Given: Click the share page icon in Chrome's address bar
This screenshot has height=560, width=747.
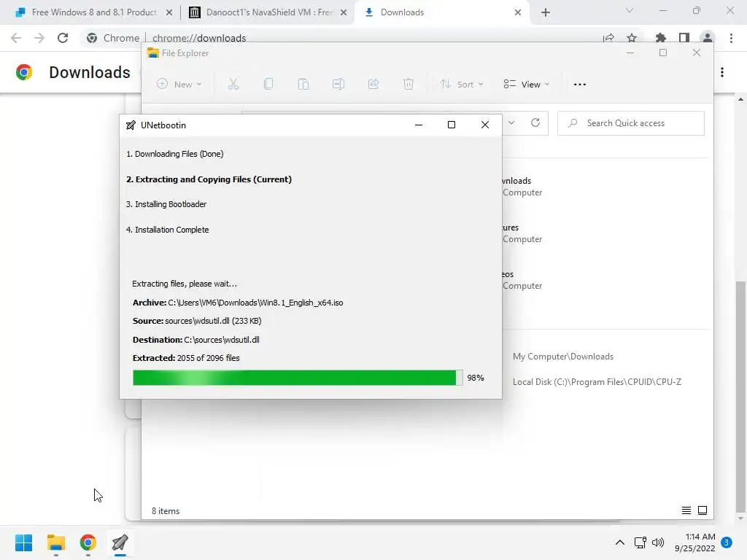Looking at the screenshot, I should coord(608,38).
